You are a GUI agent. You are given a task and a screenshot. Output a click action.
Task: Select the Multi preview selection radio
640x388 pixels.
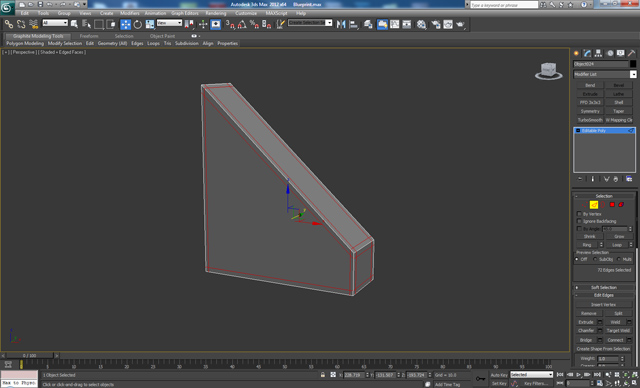619,259
